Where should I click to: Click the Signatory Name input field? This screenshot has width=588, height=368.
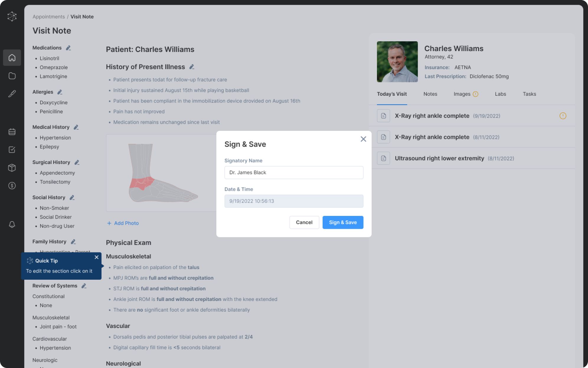pos(293,172)
